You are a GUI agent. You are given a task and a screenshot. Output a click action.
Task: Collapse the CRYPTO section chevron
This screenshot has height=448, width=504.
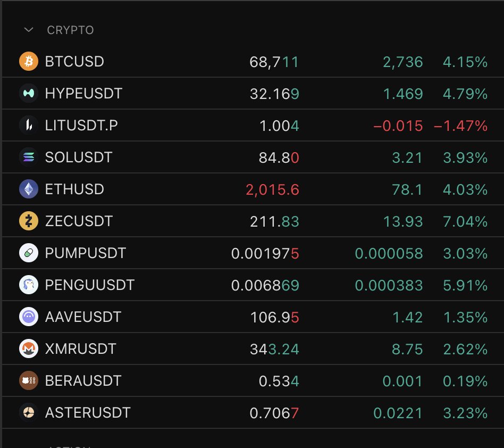pos(29,30)
